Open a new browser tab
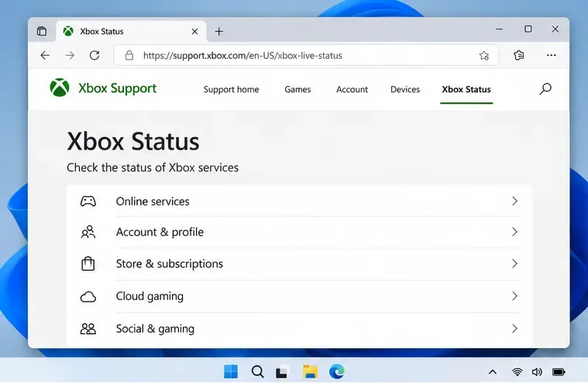This screenshot has width=588, height=383. [x=219, y=32]
